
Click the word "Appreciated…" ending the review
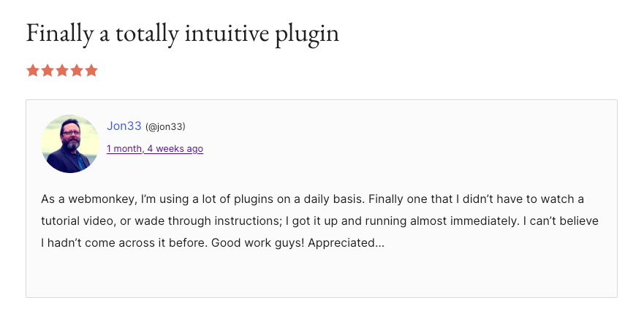pyautogui.click(x=346, y=242)
